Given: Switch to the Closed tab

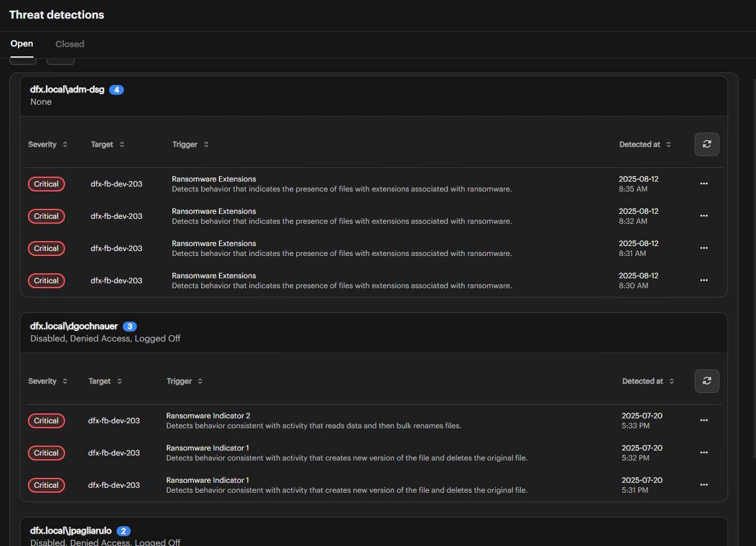Looking at the screenshot, I should tap(69, 44).
